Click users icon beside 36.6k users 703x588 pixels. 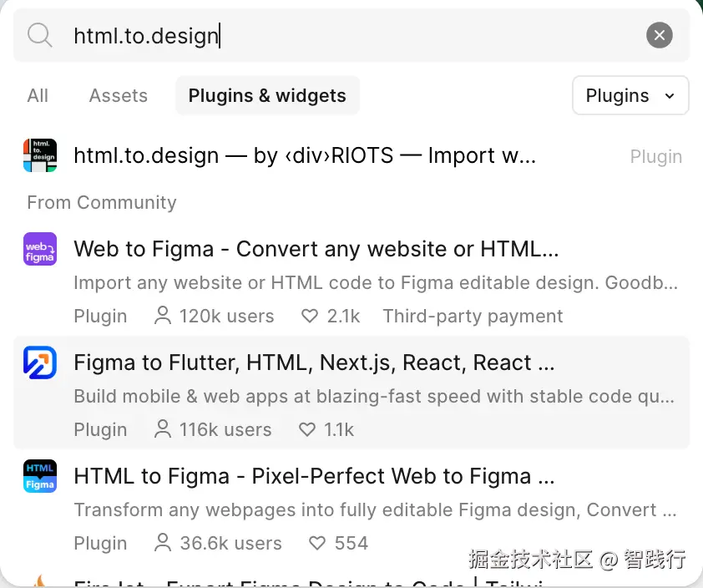click(x=164, y=544)
